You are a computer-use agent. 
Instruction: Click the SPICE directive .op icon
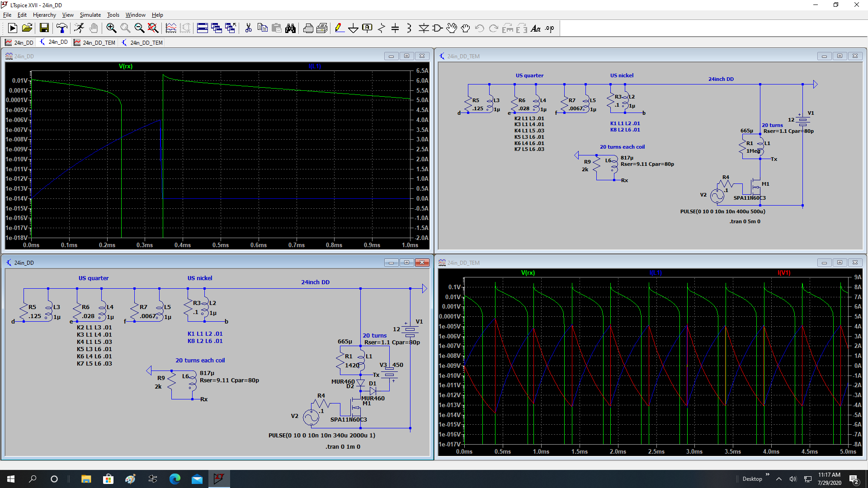click(549, 28)
